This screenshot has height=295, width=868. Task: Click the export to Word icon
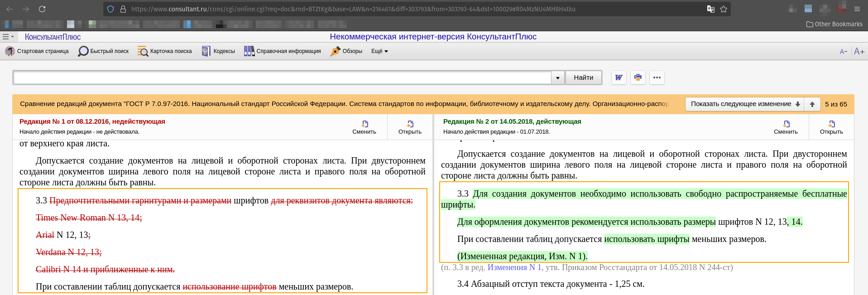(x=619, y=77)
